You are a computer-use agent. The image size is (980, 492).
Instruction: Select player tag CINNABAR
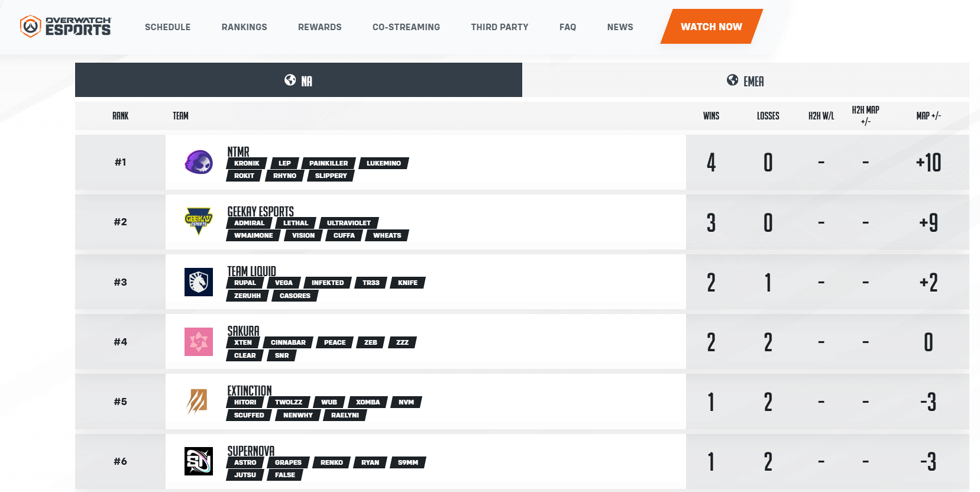pyautogui.click(x=289, y=342)
